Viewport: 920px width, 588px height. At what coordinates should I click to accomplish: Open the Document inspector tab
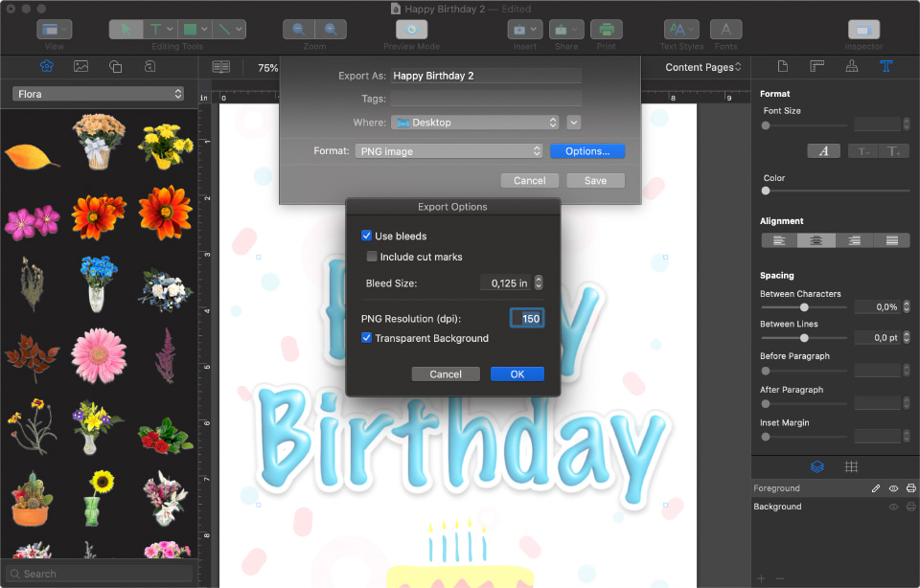click(x=783, y=66)
